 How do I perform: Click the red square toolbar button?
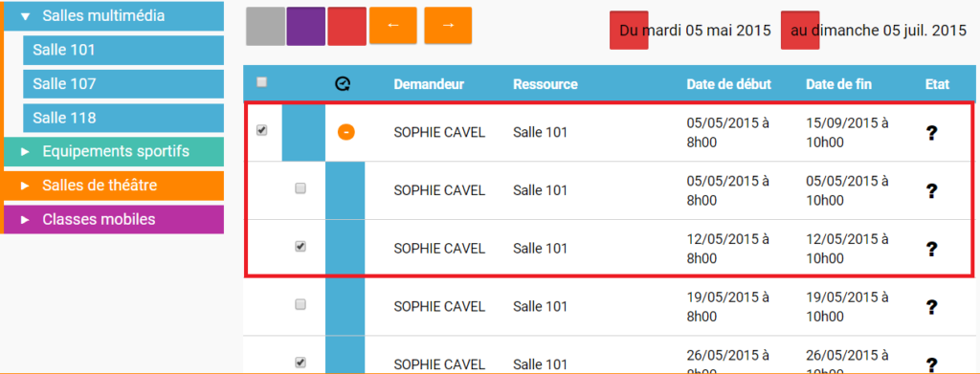[x=346, y=26]
